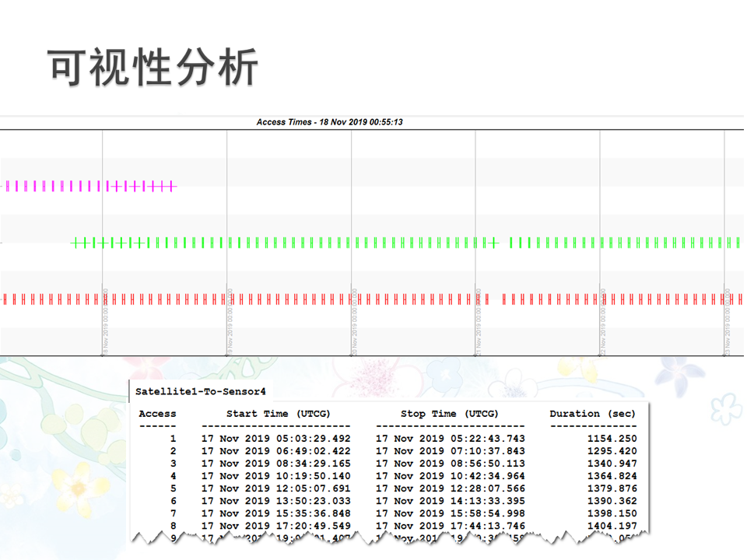Click the Access Times chart title
The height and width of the screenshot is (560, 747).
point(329,122)
